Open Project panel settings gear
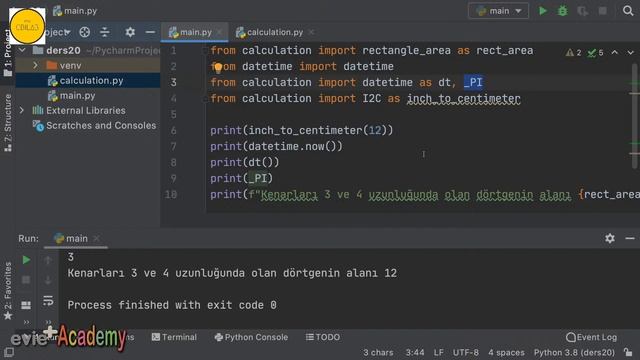The image size is (640, 360). tap(130, 32)
